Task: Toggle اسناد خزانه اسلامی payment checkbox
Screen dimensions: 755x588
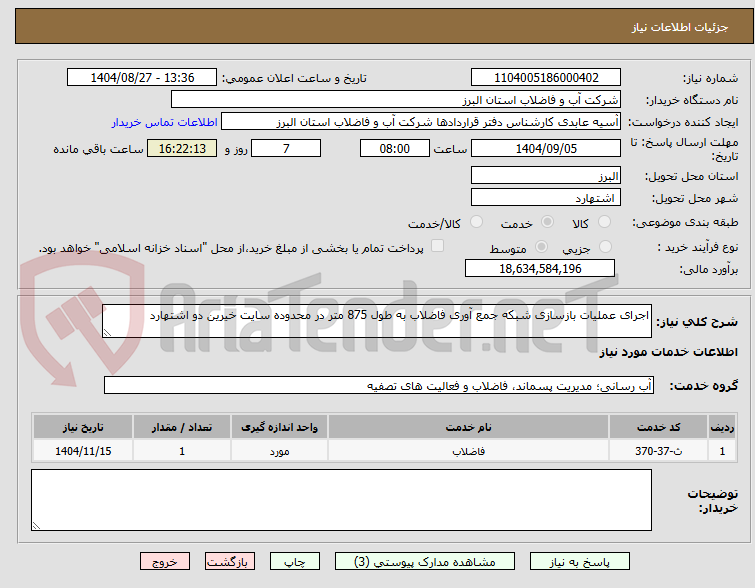Action: coord(437,246)
